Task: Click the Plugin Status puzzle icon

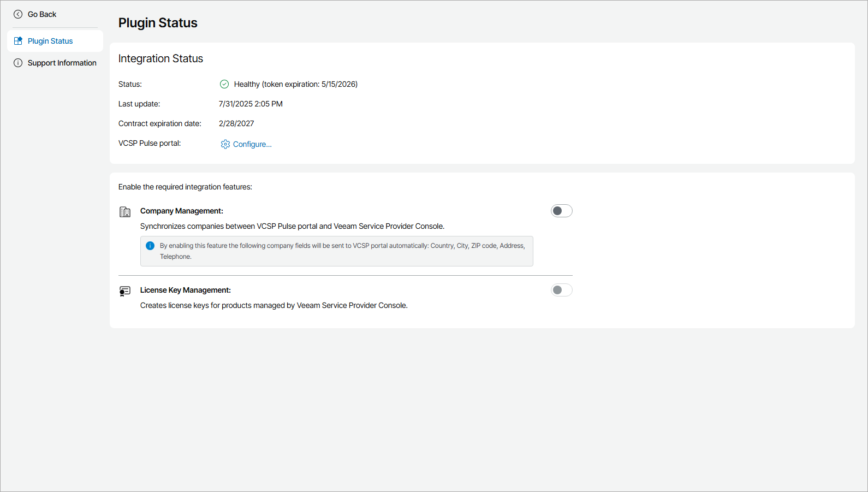Action: coord(18,41)
